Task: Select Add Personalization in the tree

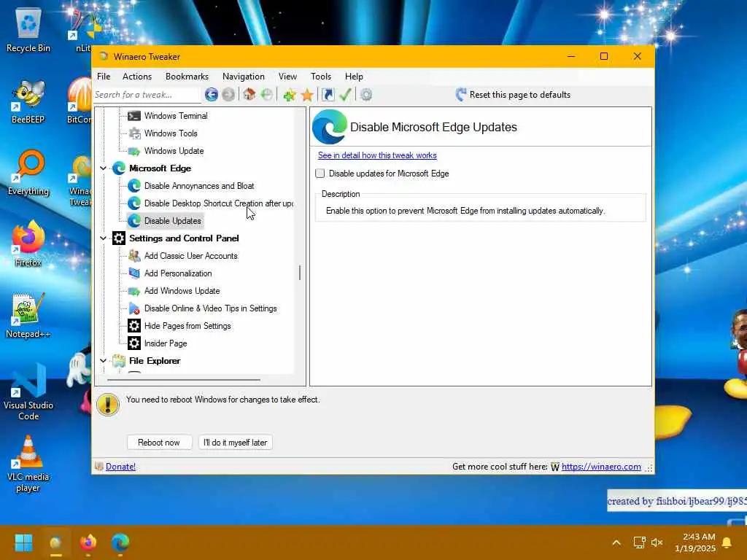Action: pyautogui.click(x=178, y=273)
